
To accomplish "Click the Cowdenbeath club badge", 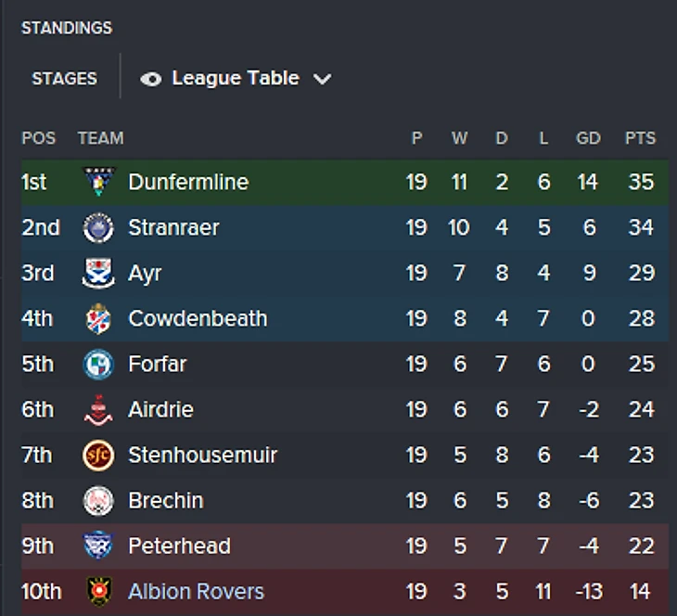I will pos(98,318).
